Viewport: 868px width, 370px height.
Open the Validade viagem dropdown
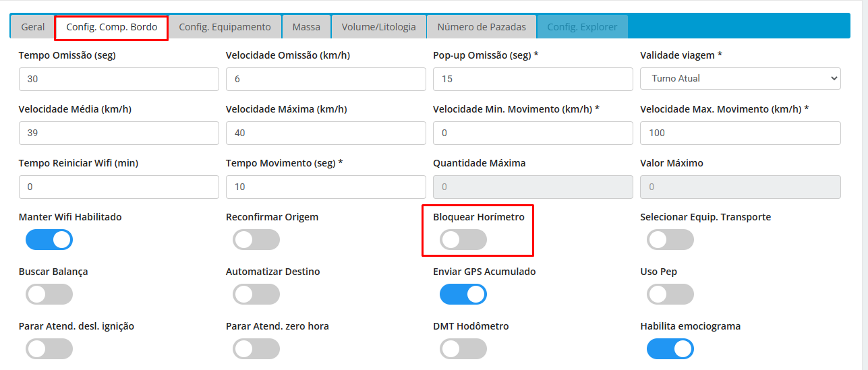740,78
